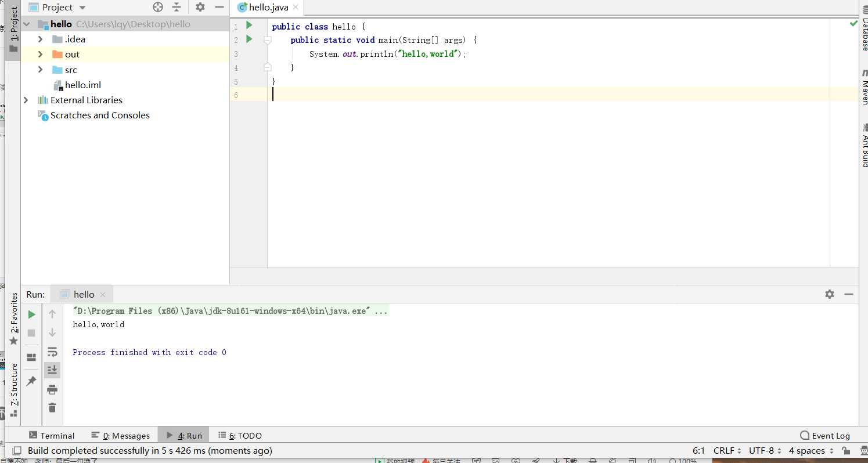
Task: Close the hello.java editor tab
Action: point(296,8)
